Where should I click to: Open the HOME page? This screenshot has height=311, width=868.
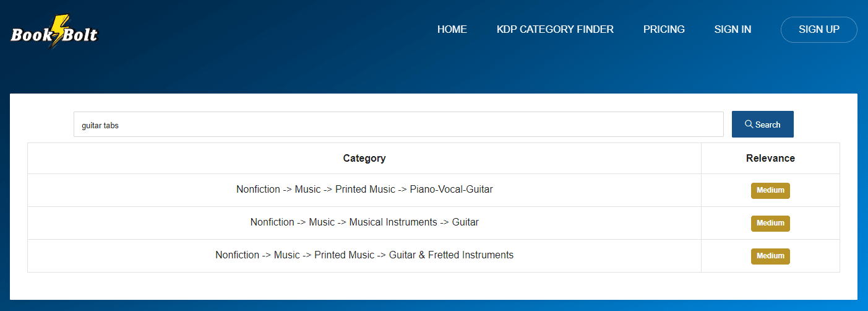pyautogui.click(x=452, y=29)
